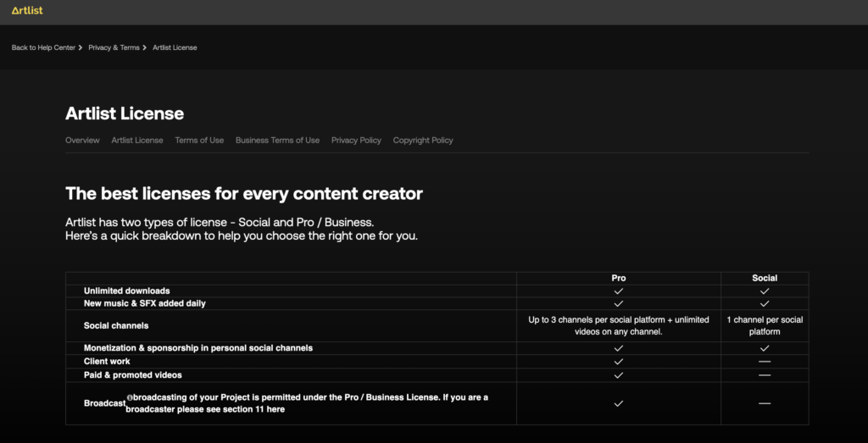Click Social dash in Paid & promoted videos row
Screen dimensions: 868x443
[765, 375]
